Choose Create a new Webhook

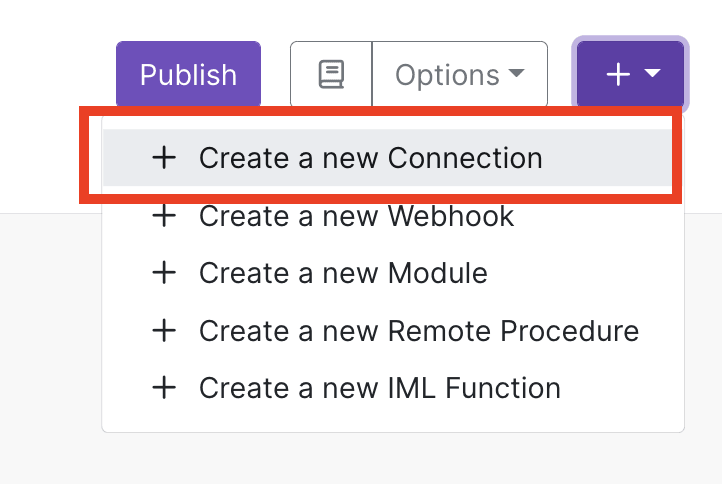click(356, 215)
